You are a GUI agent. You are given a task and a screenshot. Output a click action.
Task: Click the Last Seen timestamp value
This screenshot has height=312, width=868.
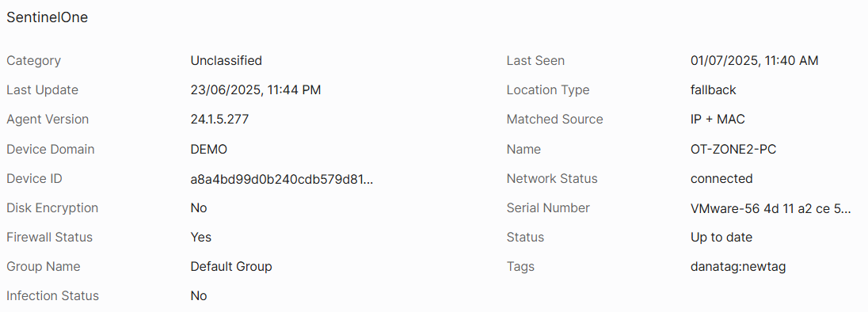[754, 61]
